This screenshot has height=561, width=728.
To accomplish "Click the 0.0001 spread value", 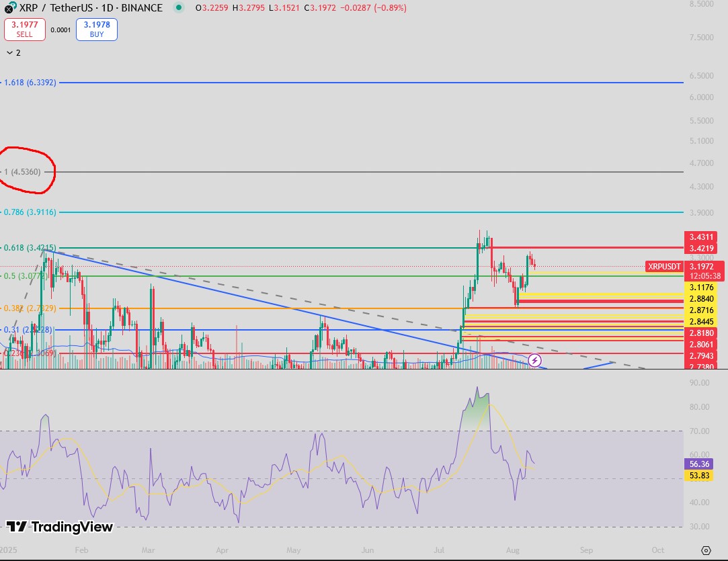I will pos(60,30).
